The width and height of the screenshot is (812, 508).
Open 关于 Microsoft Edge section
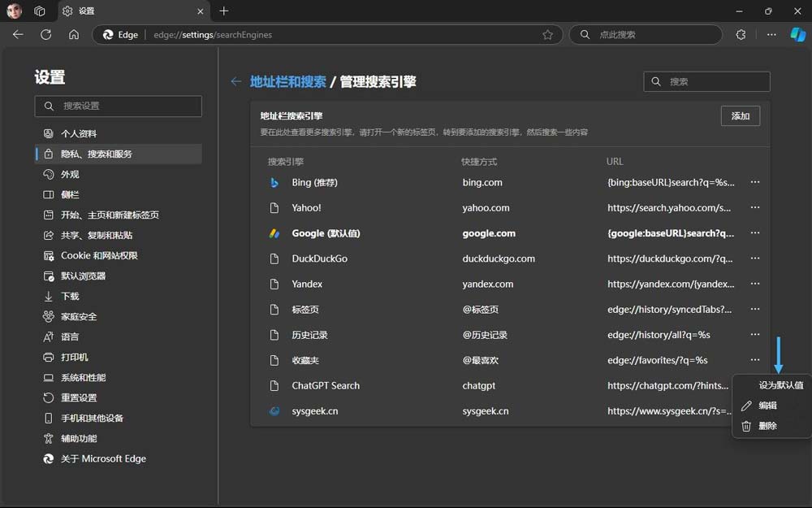118,458
